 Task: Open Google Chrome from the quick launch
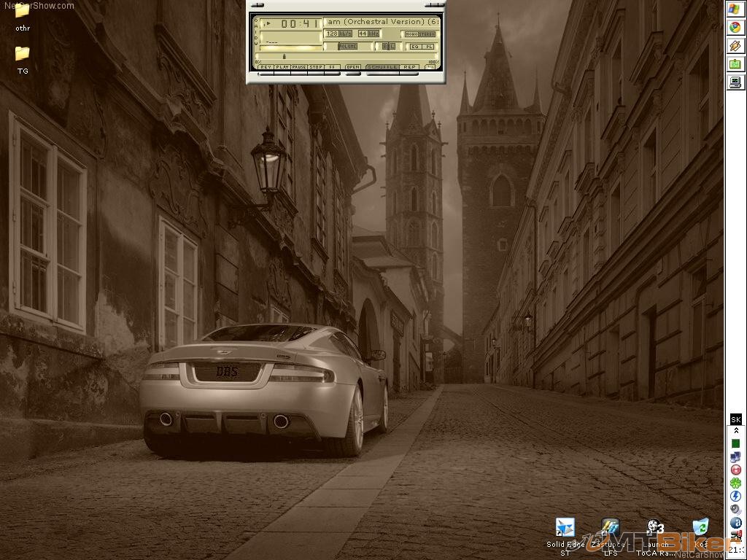pyautogui.click(x=735, y=28)
